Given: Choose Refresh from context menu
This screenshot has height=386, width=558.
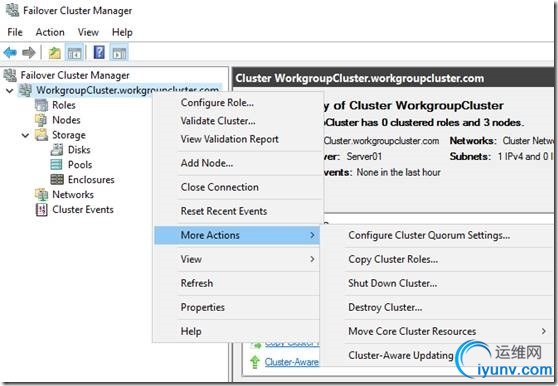Looking at the screenshot, I should [x=237, y=283].
